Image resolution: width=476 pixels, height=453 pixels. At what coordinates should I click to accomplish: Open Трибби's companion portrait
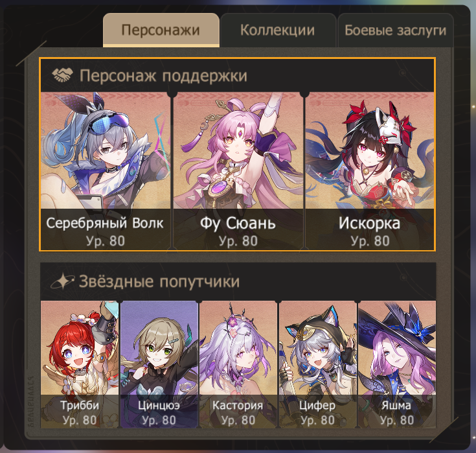point(80,364)
